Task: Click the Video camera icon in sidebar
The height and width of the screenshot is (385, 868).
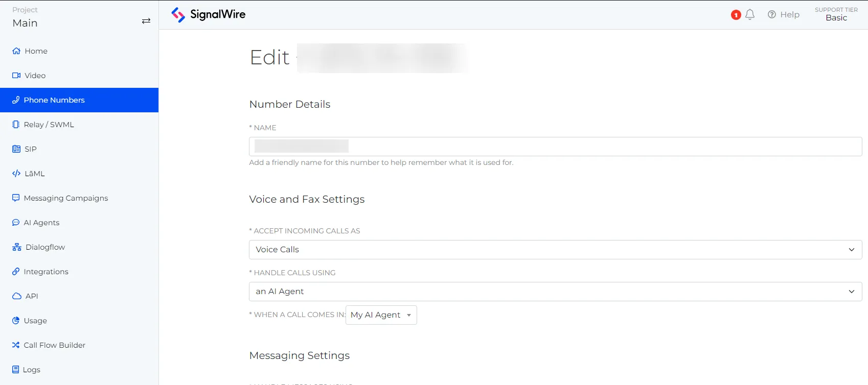Action: [x=16, y=76]
